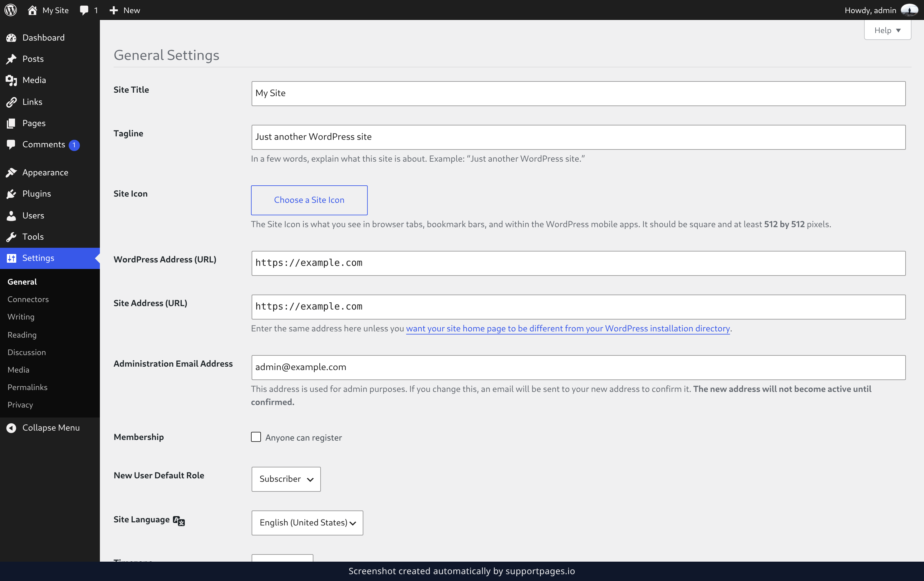Open the Connectors settings submenu

coord(28,299)
